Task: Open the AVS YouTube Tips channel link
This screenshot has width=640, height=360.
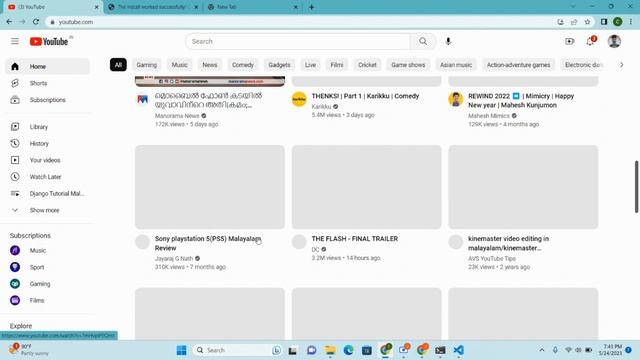Action: pyautogui.click(x=492, y=258)
